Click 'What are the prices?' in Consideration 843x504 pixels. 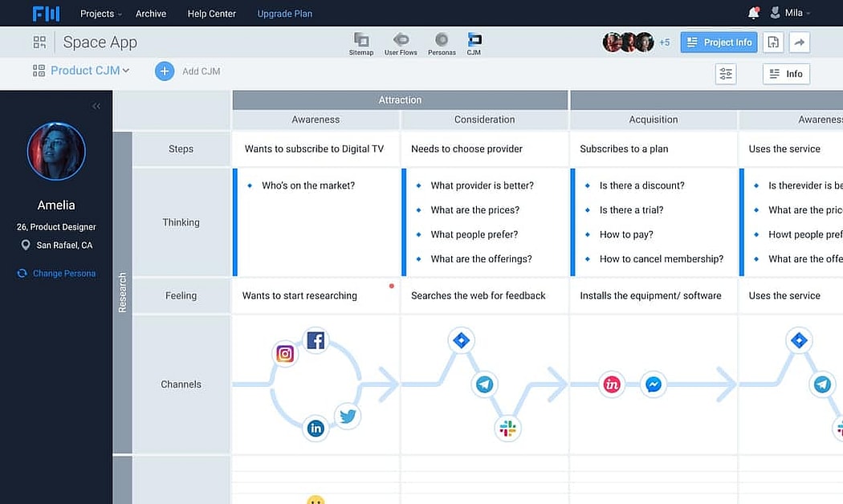pos(475,210)
